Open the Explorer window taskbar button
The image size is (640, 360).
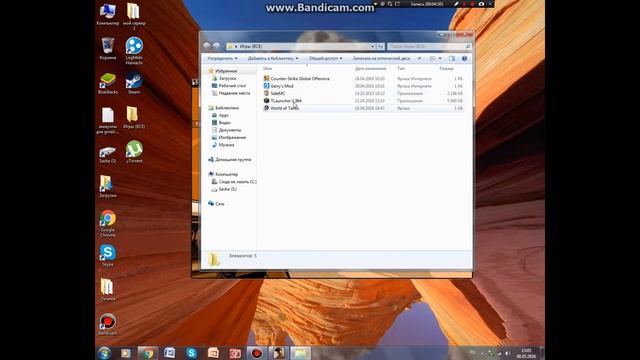[300, 353]
